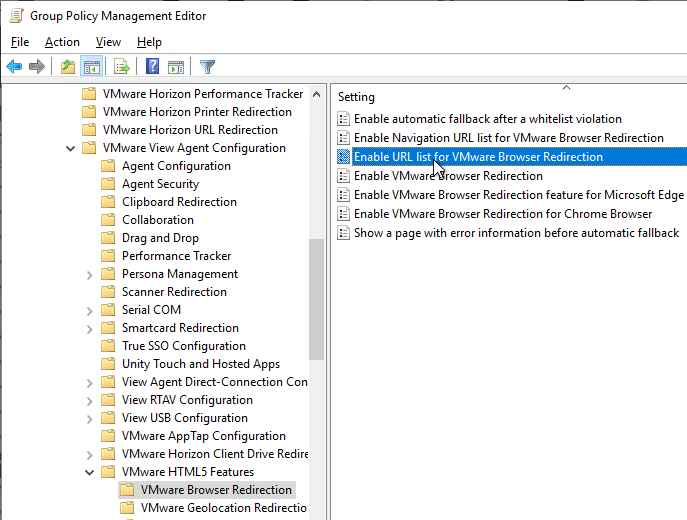
Task: Select Drag and Drop tree item
Action: click(160, 237)
